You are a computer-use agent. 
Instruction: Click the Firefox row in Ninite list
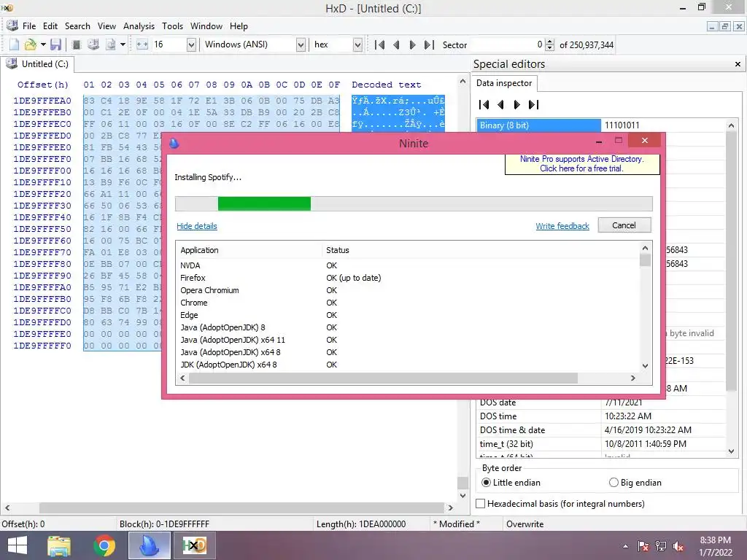(x=407, y=278)
